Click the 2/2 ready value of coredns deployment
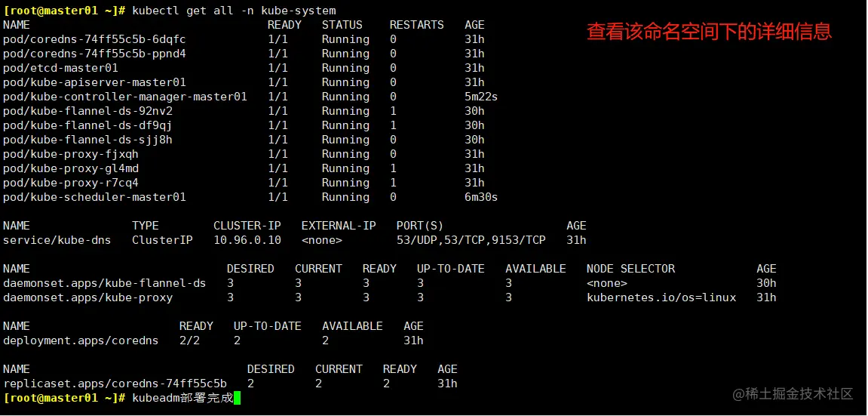 tap(189, 341)
